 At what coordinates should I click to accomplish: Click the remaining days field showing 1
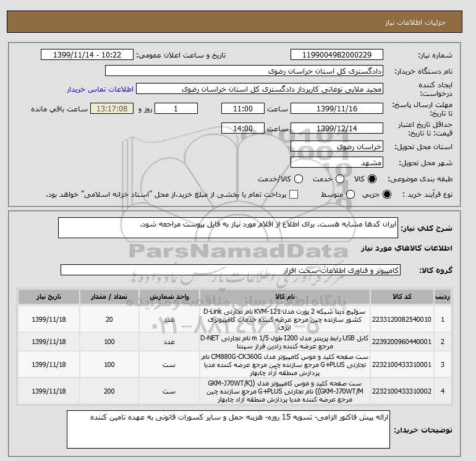tap(176, 108)
